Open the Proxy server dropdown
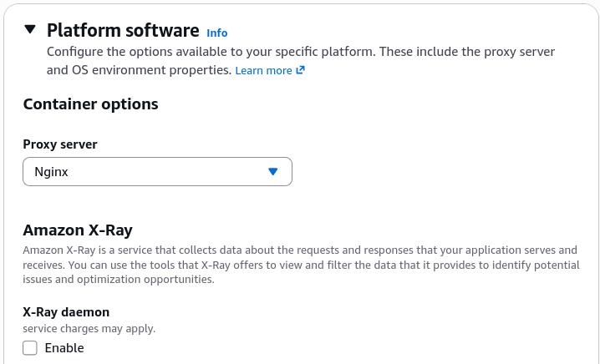600x364 pixels. [x=158, y=172]
